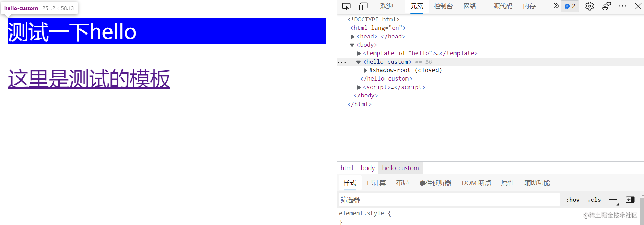This screenshot has width=644, height=225.
Task: Open the 布局 layout tab
Action: (402, 183)
